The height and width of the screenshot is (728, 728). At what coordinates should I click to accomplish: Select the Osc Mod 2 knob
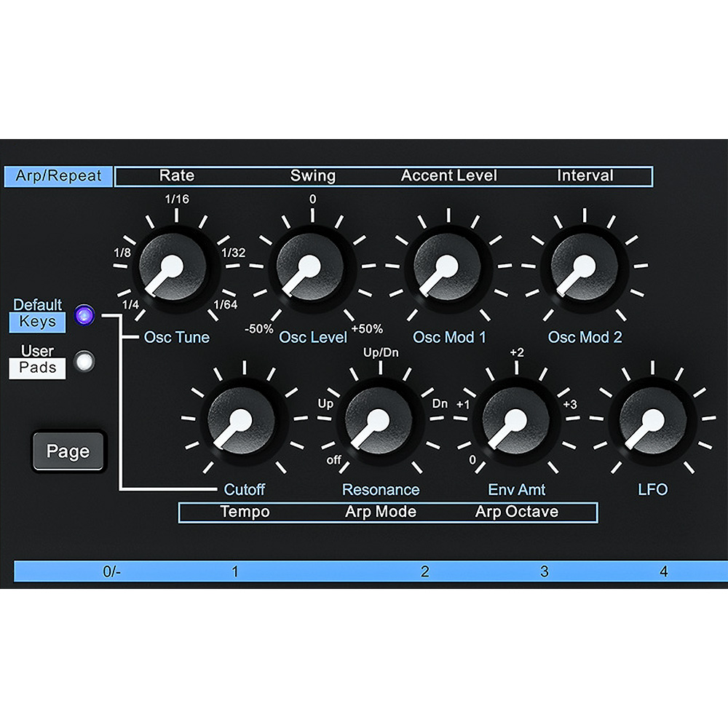582,268
